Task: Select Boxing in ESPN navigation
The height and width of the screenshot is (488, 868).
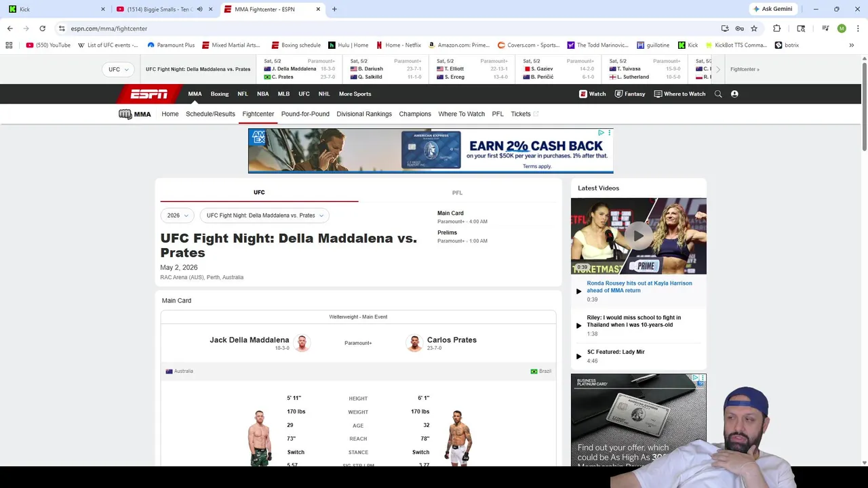Action: click(x=220, y=94)
